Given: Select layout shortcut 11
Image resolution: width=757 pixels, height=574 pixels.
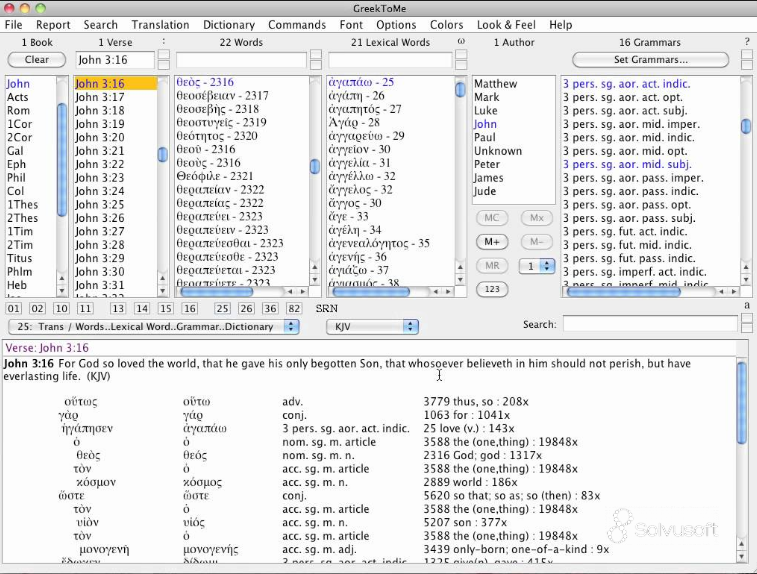Looking at the screenshot, I should tap(85, 308).
